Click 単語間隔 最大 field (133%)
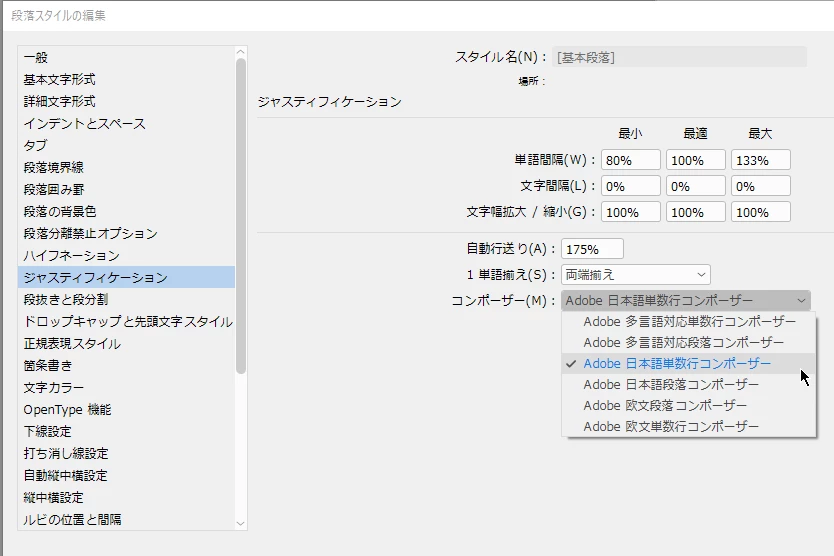Viewport: 834px width, 556px height. pos(761,160)
